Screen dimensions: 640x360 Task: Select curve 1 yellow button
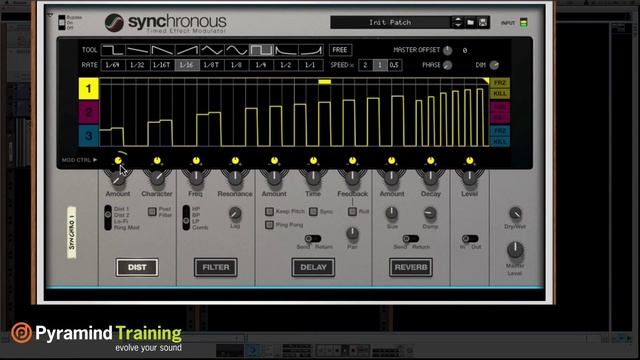click(89, 89)
